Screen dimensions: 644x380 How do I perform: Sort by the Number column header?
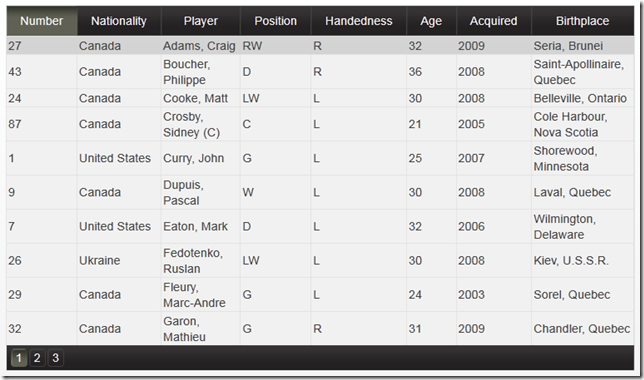click(41, 21)
